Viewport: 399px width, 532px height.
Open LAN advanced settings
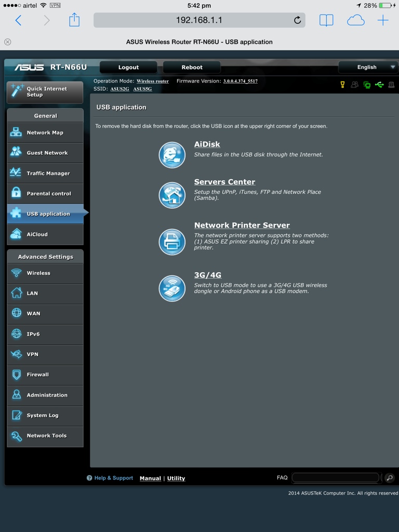(45, 294)
